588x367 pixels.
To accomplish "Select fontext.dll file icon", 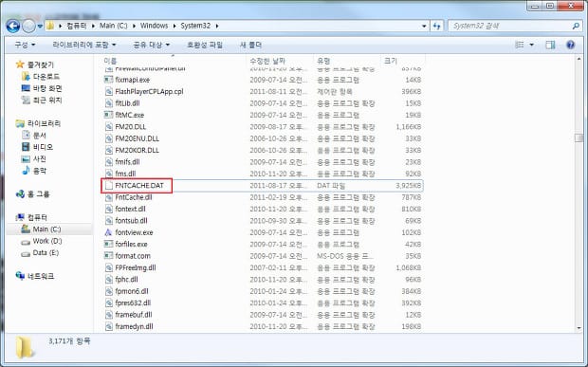I will coord(108,210).
